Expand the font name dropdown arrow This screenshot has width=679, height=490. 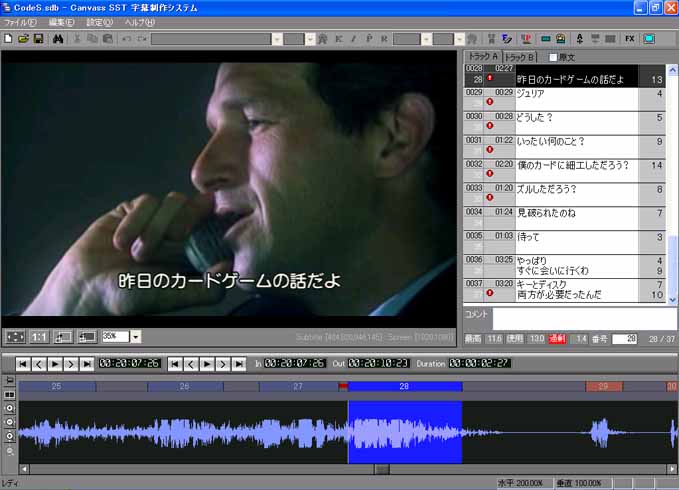277,39
